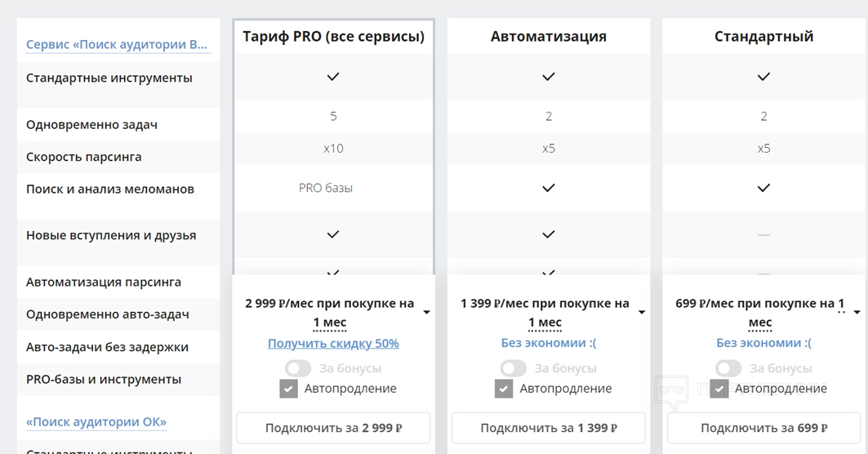This screenshot has height=454, width=868.
Task: Open the «Поиск аудитории ОК» service section
Action: tap(96, 422)
